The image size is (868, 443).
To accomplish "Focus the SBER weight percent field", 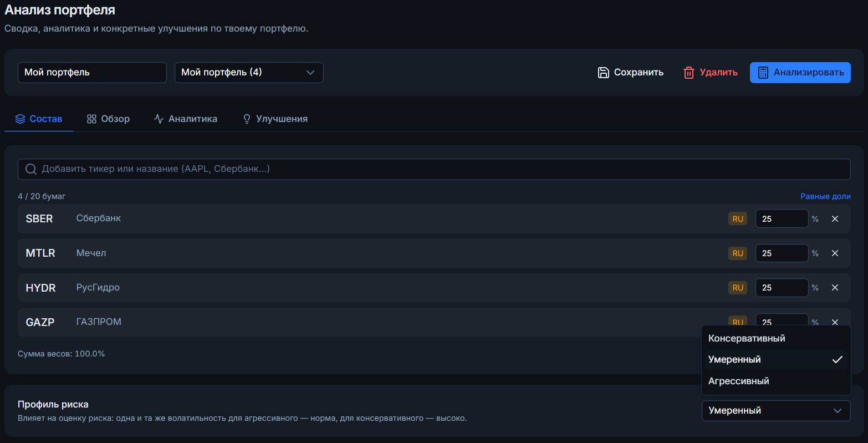I will pos(782,219).
